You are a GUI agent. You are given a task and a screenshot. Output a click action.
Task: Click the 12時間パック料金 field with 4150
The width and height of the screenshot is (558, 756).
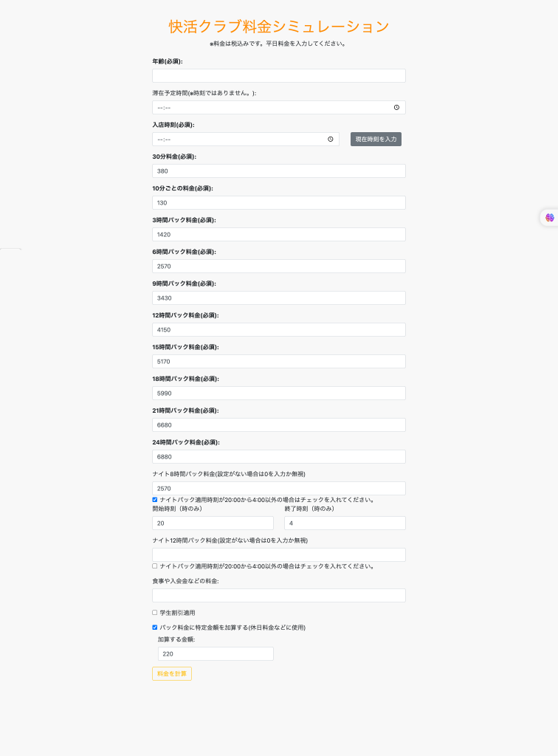[x=279, y=330]
